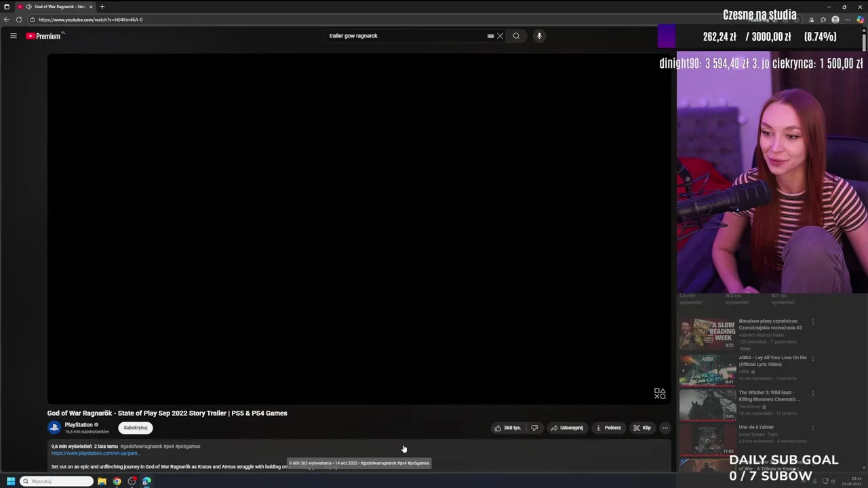
Task: Open the A Slow Reading Week thumbnail
Action: click(x=708, y=334)
